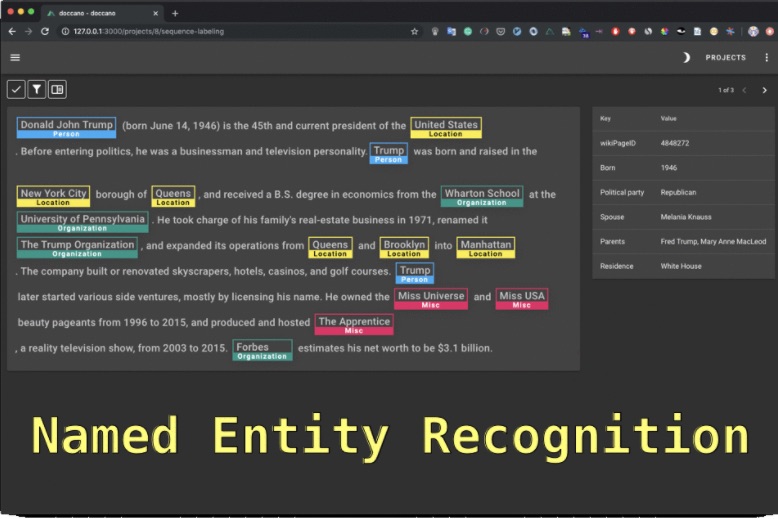
Task: Open the PROJECTS link in header
Action: (725, 58)
